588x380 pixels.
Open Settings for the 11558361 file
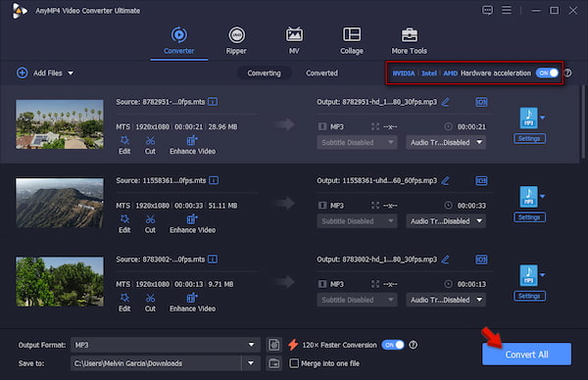529,217
